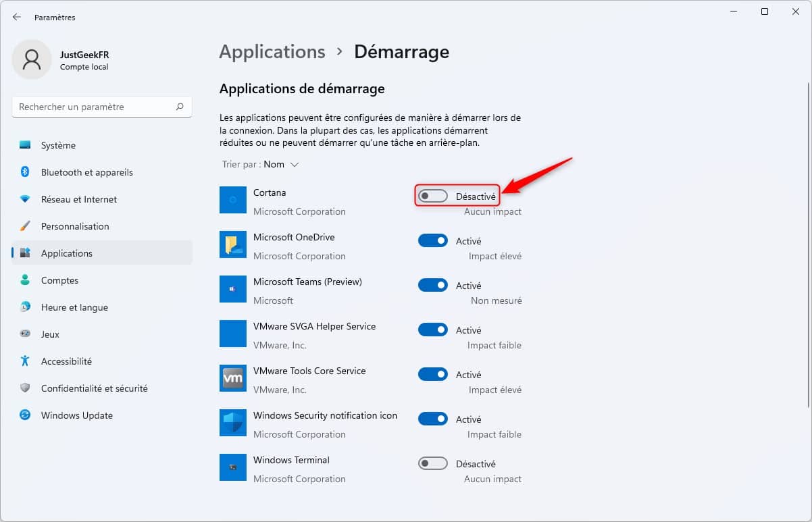Click the Cortana app name text
This screenshot has width=812, height=522.
(x=270, y=192)
